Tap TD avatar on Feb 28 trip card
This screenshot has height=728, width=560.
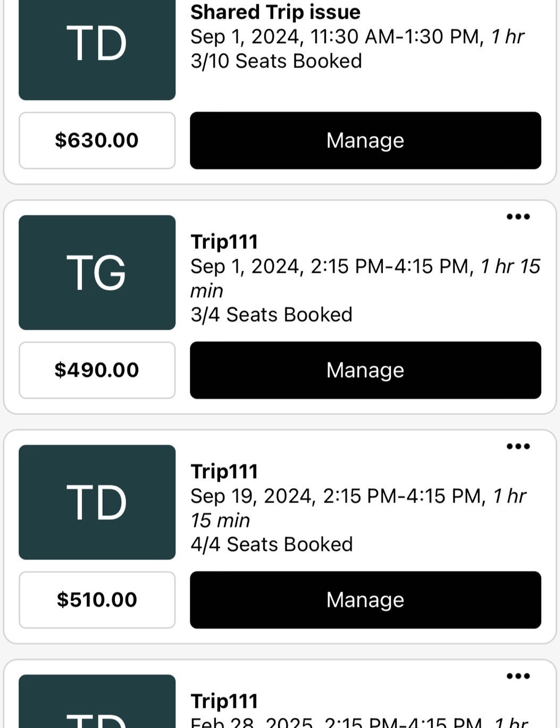point(97,705)
